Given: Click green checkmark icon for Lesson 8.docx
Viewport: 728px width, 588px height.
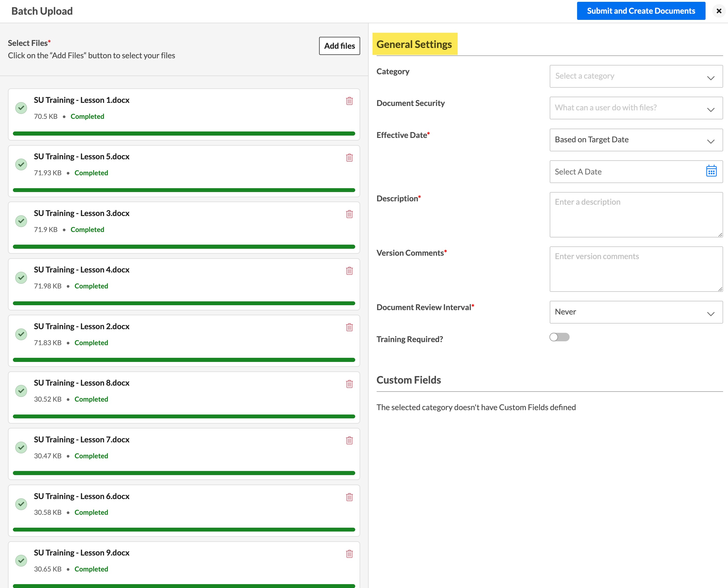Looking at the screenshot, I should click(x=21, y=391).
